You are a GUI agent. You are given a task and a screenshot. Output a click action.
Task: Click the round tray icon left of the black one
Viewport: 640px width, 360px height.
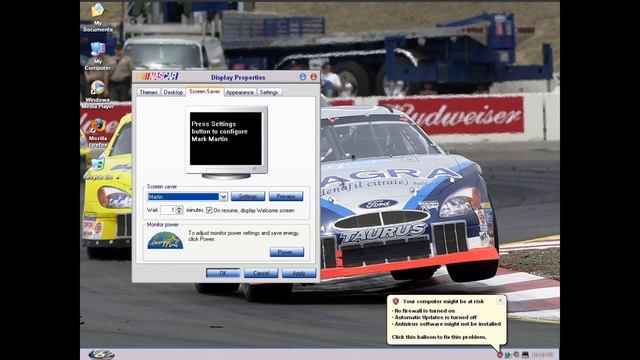point(516,355)
